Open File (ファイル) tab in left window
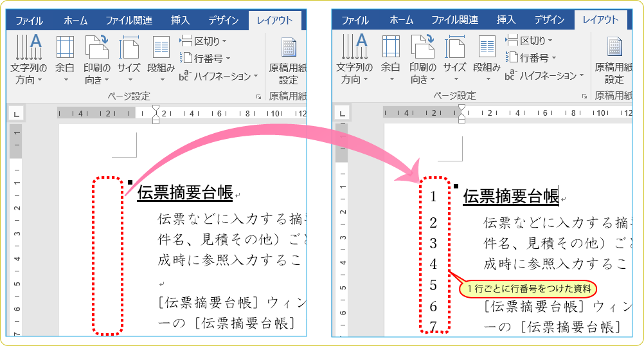This screenshot has width=644, height=346. point(29,20)
